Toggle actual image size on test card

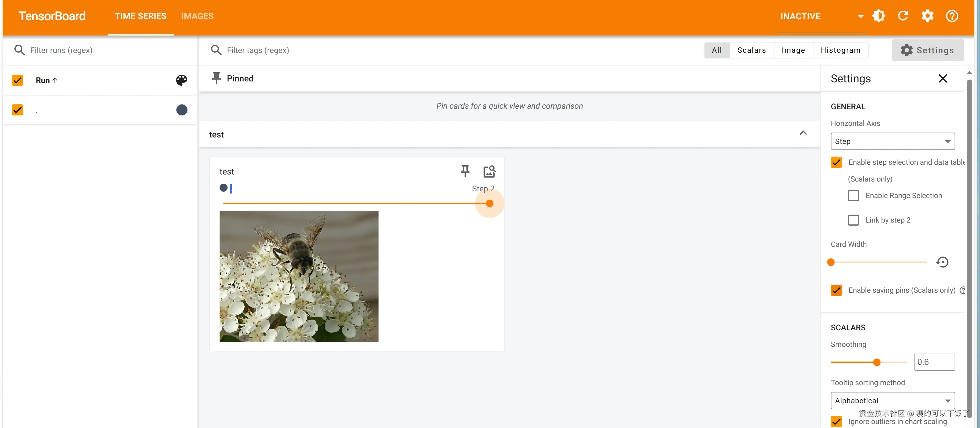(489, 171)
